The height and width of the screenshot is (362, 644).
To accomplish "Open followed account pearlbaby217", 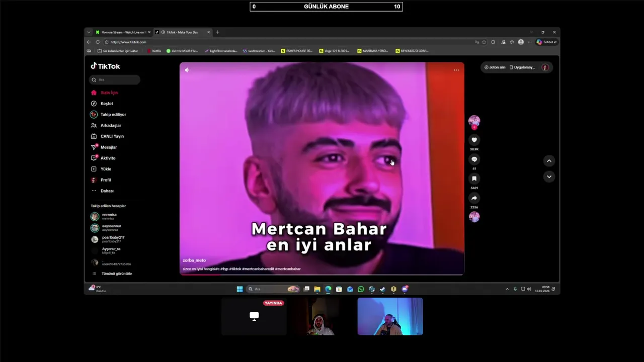I will coord(108,239).
